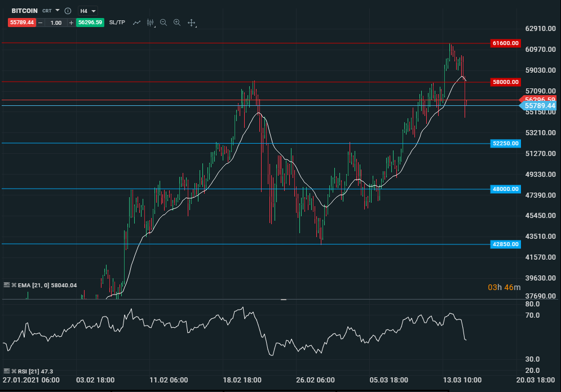Select the 48000.00 support level label
The width and height of the screenshot is (561, 392).
tap(505, 189)
